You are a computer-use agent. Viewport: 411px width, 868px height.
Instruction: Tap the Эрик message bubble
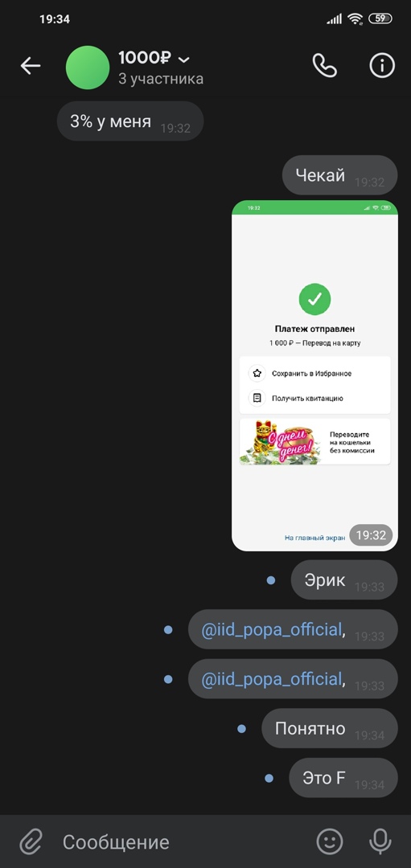(344, 579)
